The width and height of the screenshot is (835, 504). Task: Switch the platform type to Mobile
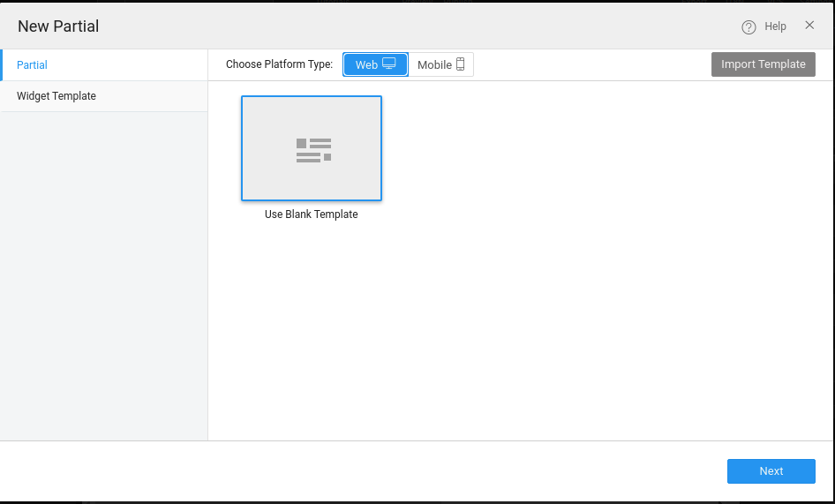440,64
